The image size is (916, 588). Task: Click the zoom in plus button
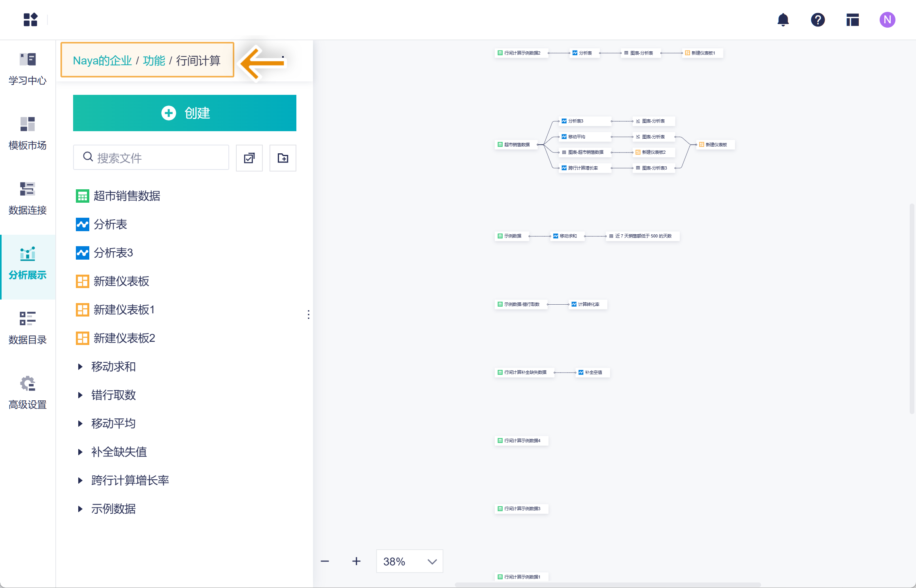(356, 561)
